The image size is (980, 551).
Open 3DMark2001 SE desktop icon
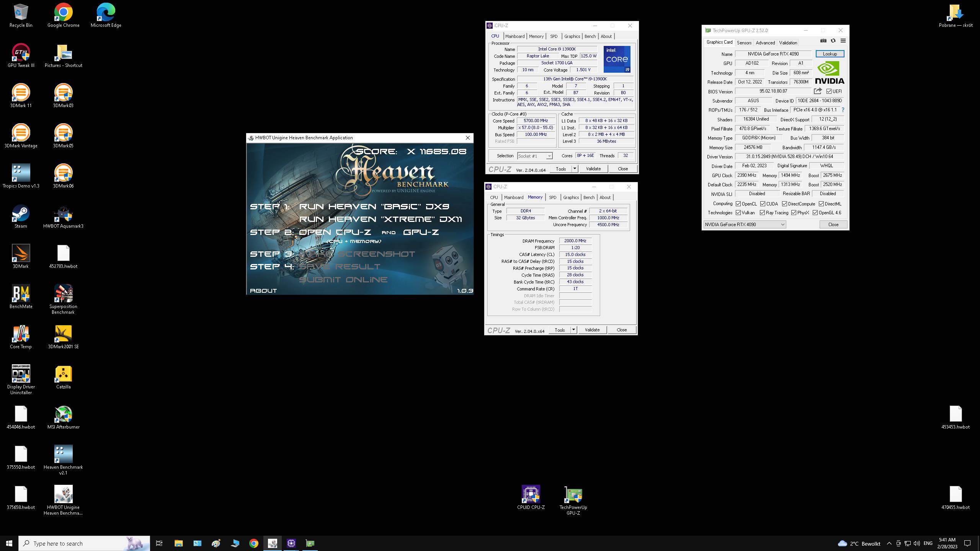63,337
